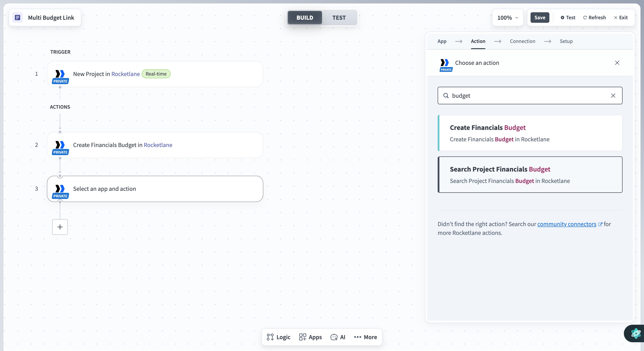Open the Apps picker in the bottom toolbar
644x351 pixels.
pyautogui.click(x=310, y=337)
